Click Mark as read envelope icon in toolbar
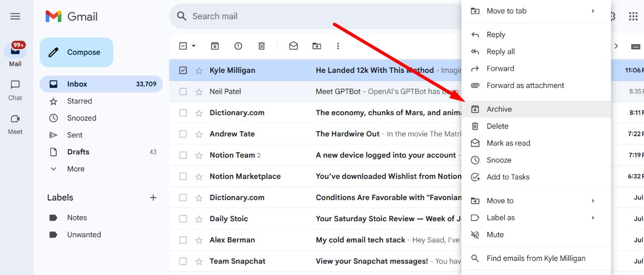Viewport: 644px width, 275px height. coord(293,46)
